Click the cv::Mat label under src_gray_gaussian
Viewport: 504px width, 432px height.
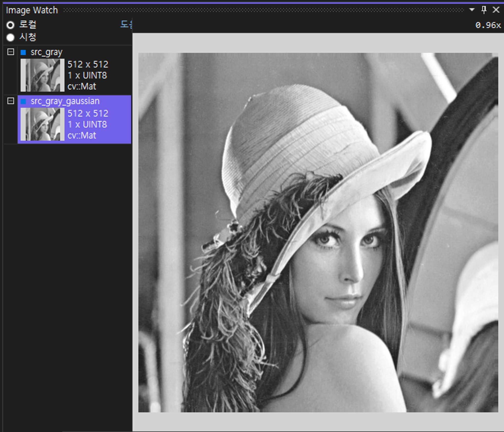click(82, 135)
